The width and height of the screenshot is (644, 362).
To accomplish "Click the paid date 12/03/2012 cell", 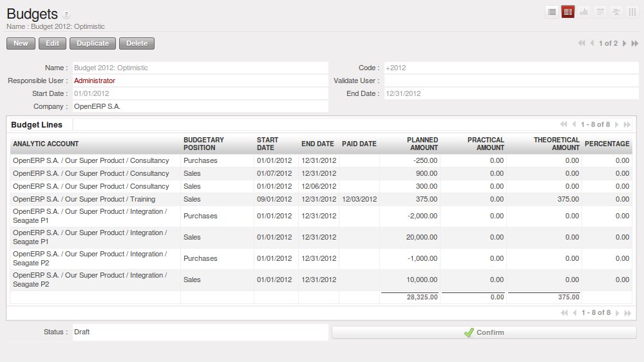I will tap(359, 199).
